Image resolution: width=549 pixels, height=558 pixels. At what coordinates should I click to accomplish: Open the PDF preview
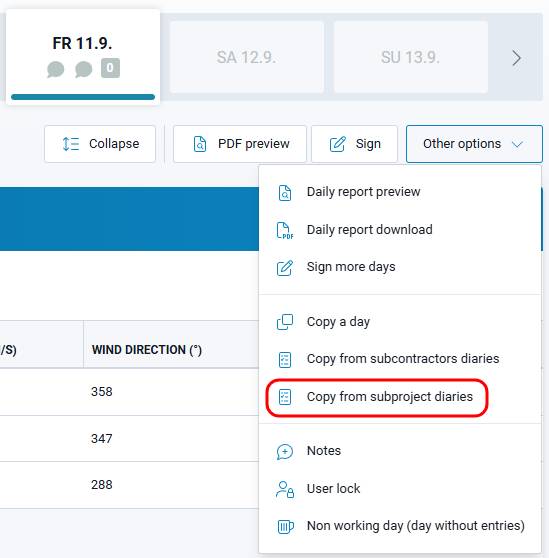point(240,144)
